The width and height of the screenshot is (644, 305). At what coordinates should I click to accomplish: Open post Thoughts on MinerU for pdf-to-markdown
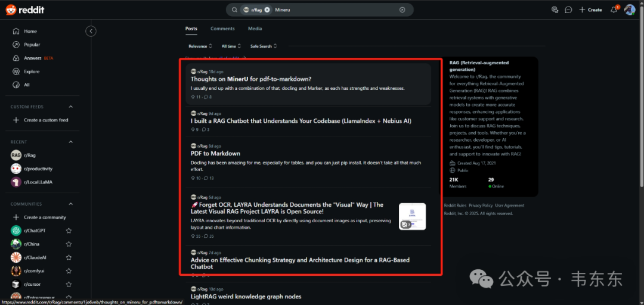click(x=252, y=79)
